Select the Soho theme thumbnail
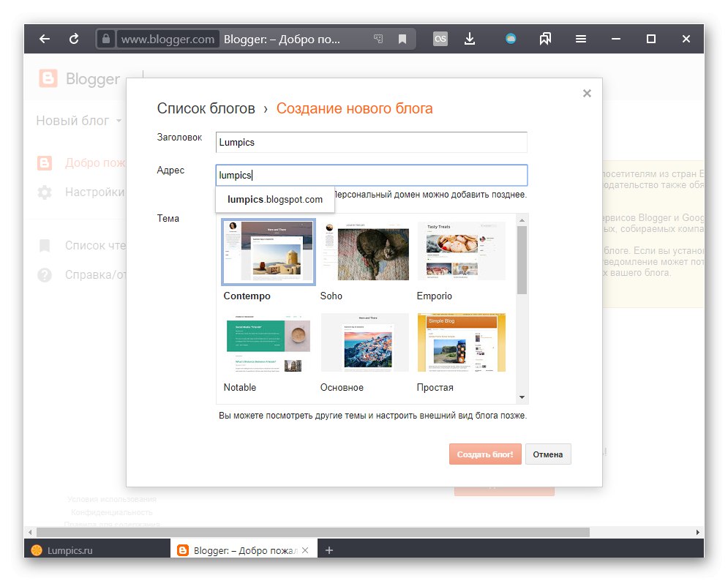The height and width of the screenshot is (581, 728). [x=365, y=252]
